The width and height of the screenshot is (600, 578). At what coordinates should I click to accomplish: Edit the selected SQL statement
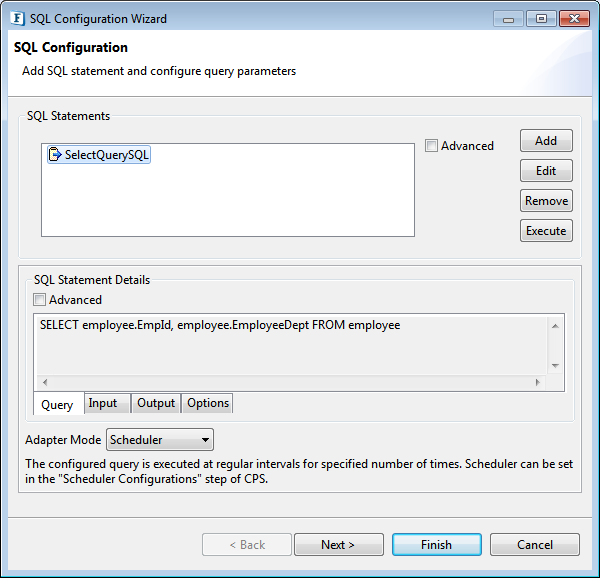click(x=546, y=171)
